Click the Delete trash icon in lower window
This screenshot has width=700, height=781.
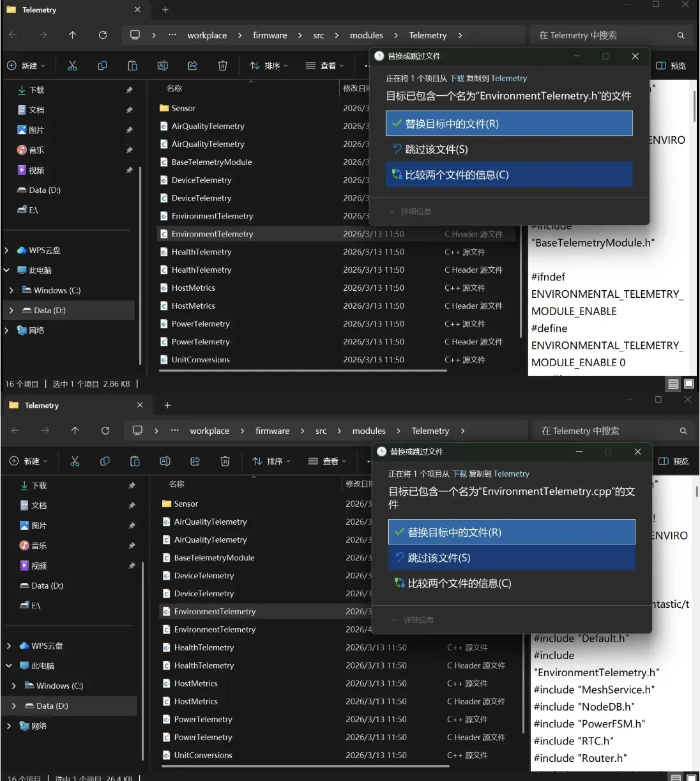(225, 461)
